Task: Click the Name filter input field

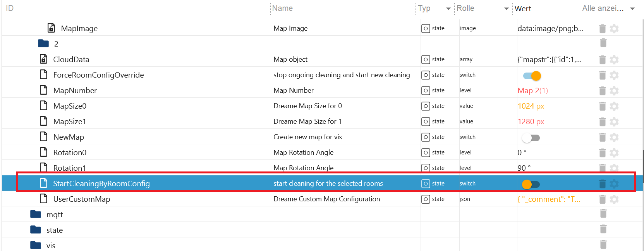Action: [x=343, y=8]
